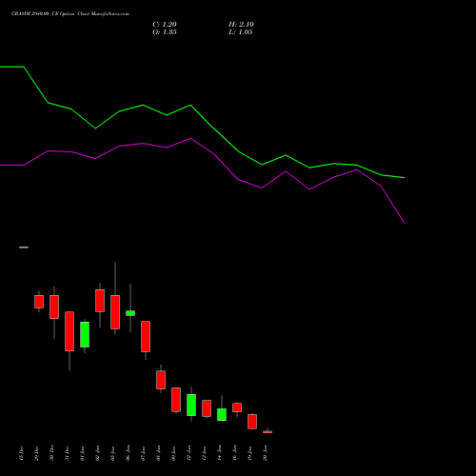
Task: Click the '30 Dec' date label
Action: pos(51,453)
